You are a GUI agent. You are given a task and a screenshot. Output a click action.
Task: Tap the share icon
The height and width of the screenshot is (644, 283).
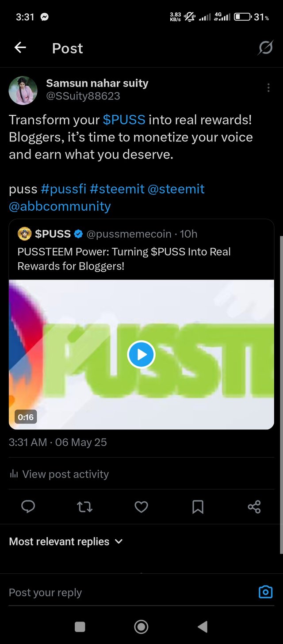click(x=254, y=507)
